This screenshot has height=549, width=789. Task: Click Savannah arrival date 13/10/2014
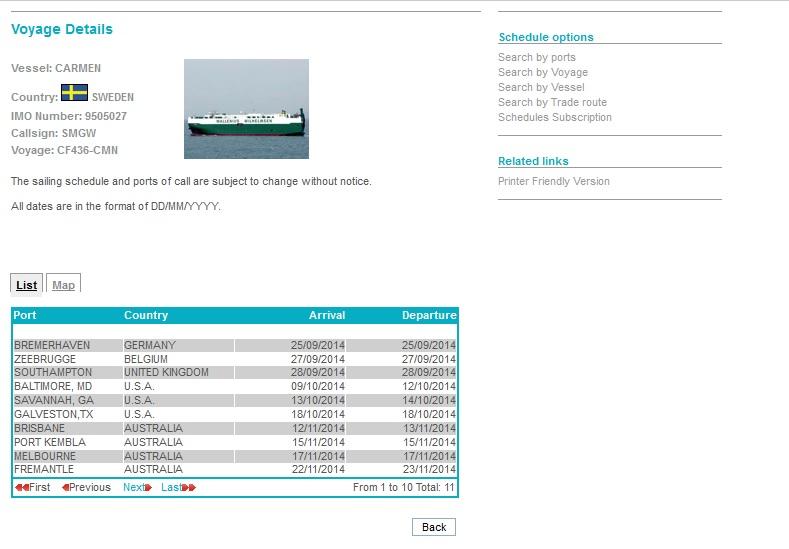[x=318, y=401]
